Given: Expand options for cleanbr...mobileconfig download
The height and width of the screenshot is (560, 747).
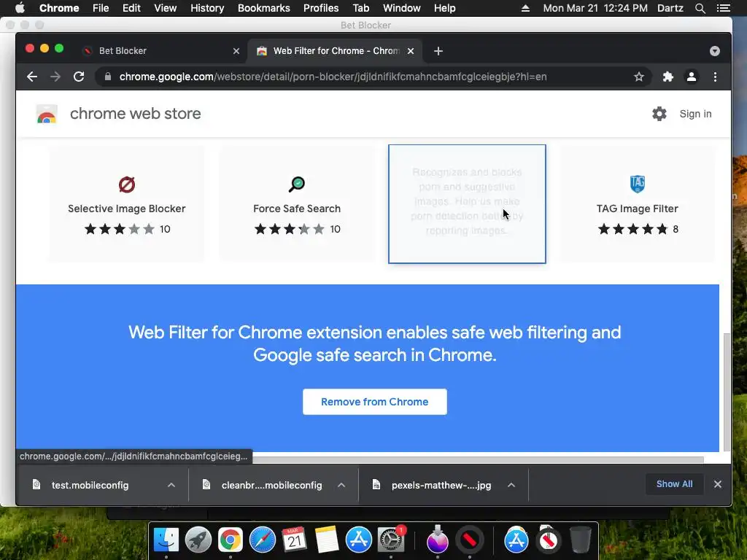Looking at the screenshot, I should tap(341, 485).
